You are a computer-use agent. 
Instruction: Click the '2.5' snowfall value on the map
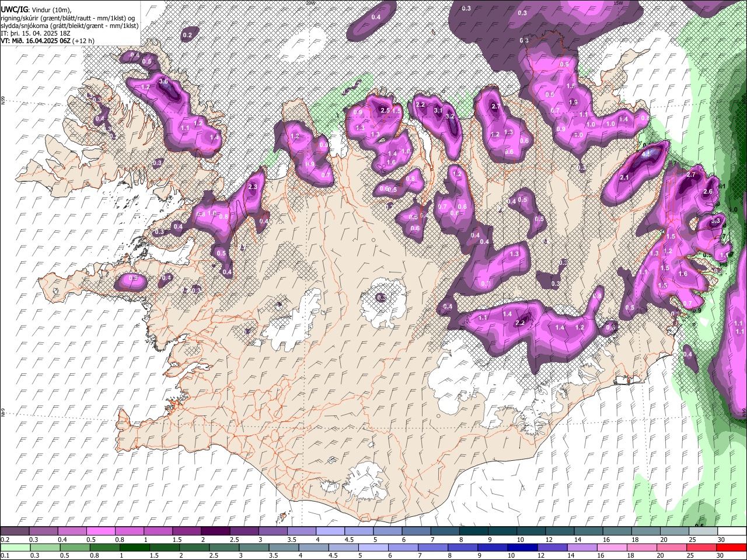[385, 110]
